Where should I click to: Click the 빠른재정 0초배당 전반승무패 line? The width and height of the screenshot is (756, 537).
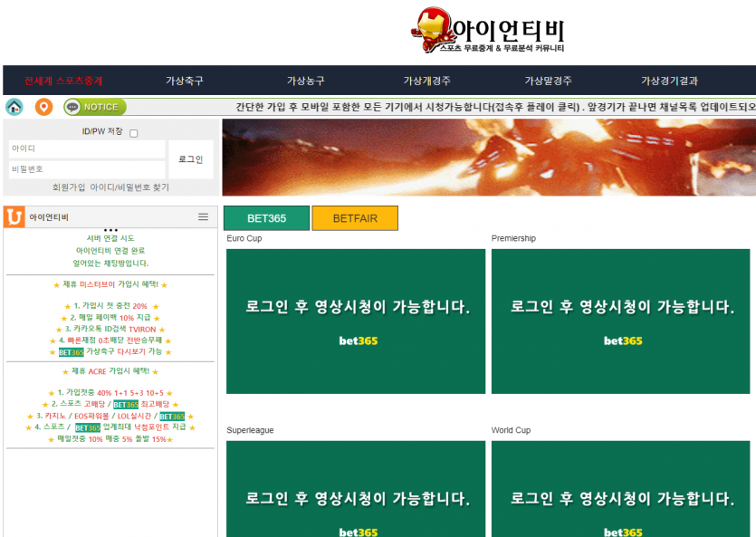(x=110, y=340)
